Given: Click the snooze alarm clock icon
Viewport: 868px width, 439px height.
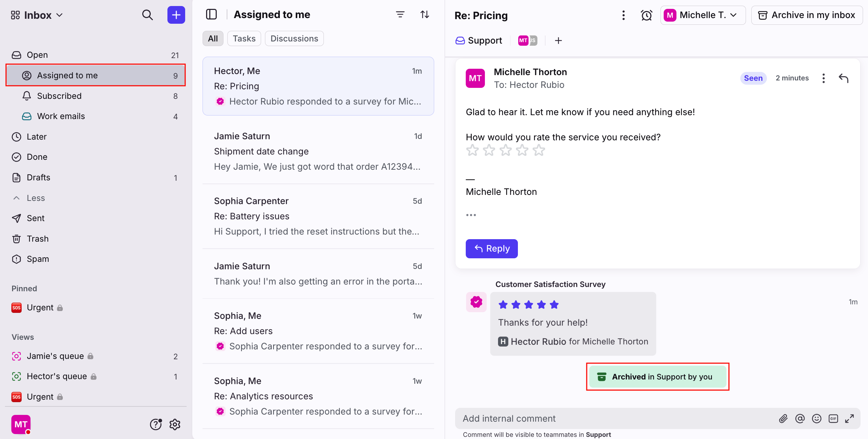Looking at the screenshot, I should pyautogui.click(x=646, y=15).
